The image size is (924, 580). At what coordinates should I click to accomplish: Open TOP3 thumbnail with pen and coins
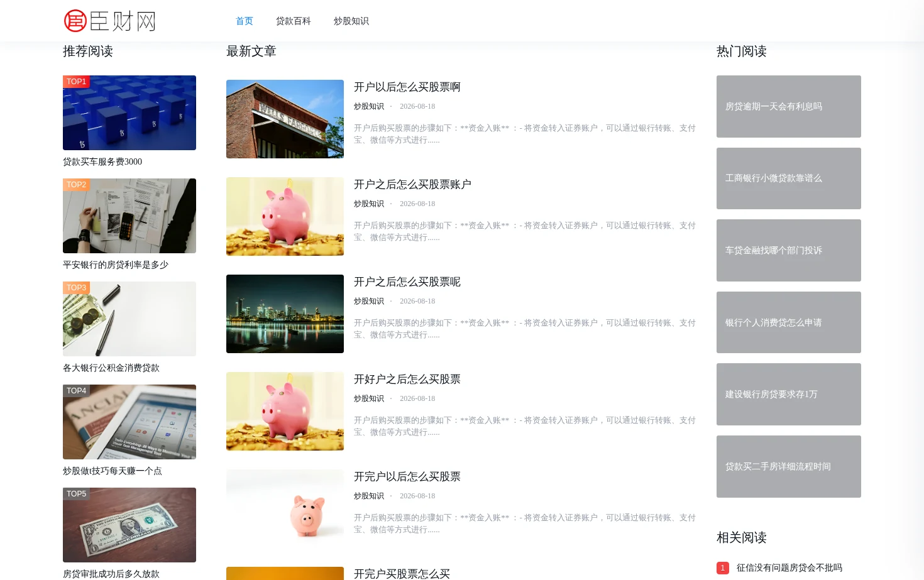click(129, 319)
